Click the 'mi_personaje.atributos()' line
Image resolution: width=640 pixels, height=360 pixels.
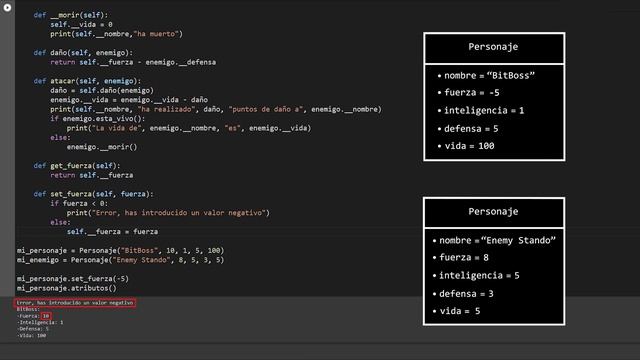[x=67, y=288]
